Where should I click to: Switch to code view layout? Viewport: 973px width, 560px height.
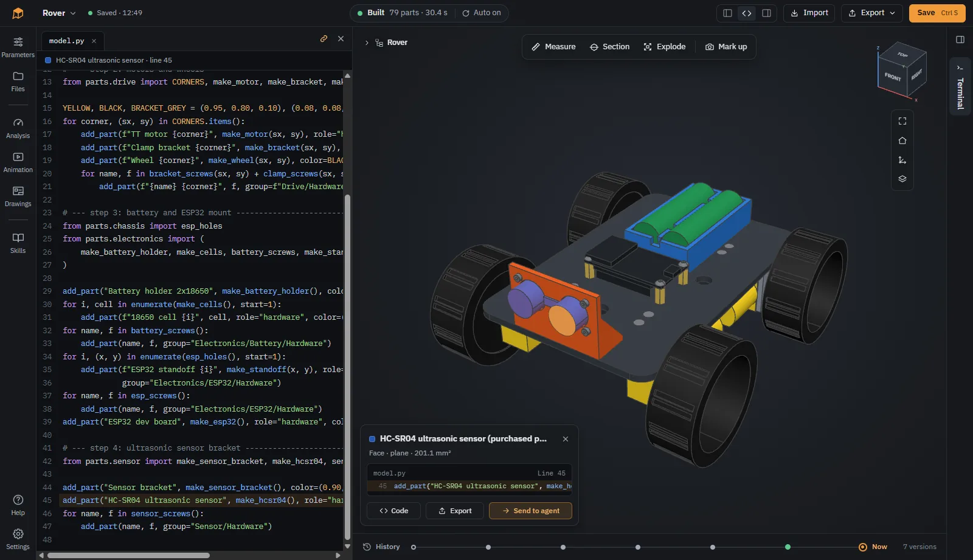(747, 13)
